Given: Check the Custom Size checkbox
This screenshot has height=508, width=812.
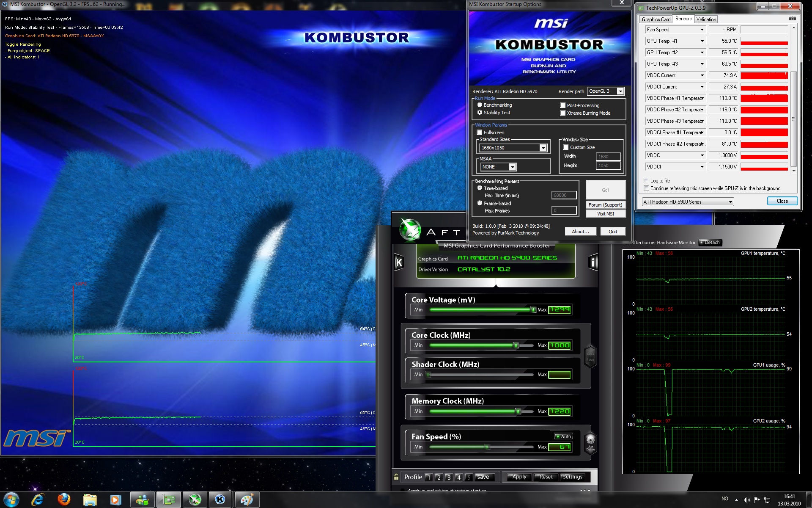Looking at the screenshot, I should point(566,147).
